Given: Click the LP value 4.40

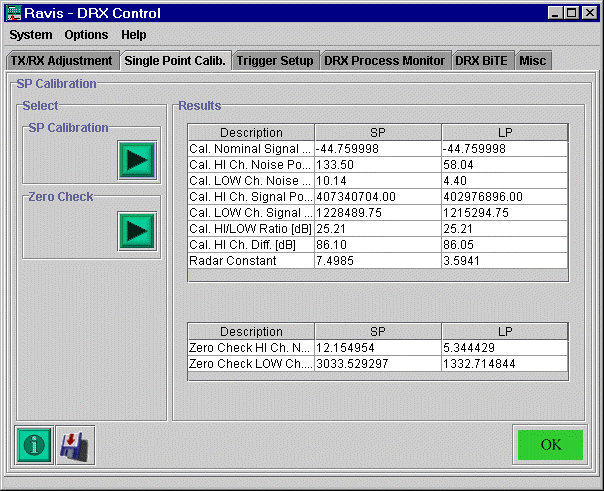Looking at the screenshot, I should (x=505, y=181).
